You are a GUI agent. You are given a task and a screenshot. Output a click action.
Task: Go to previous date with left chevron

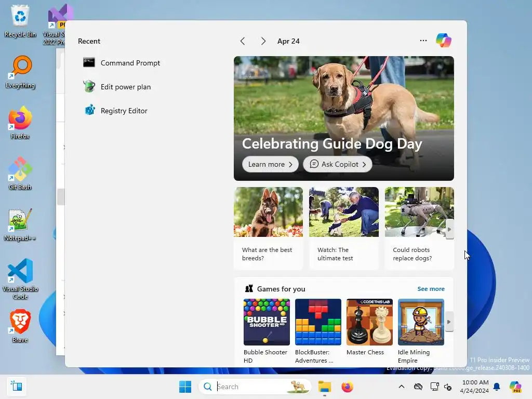(x=242, y=41)
